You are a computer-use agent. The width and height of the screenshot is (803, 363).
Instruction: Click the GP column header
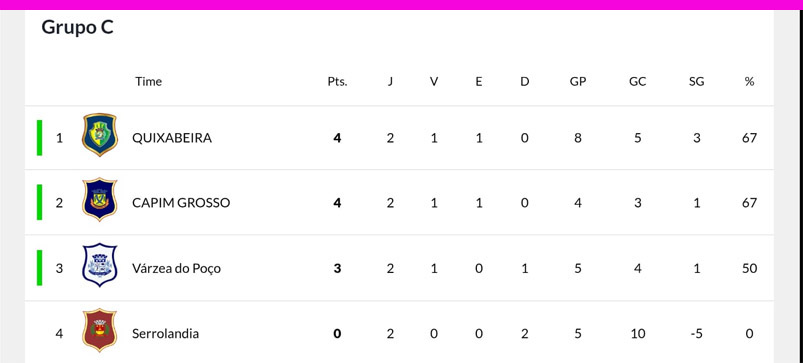(578, 81)
